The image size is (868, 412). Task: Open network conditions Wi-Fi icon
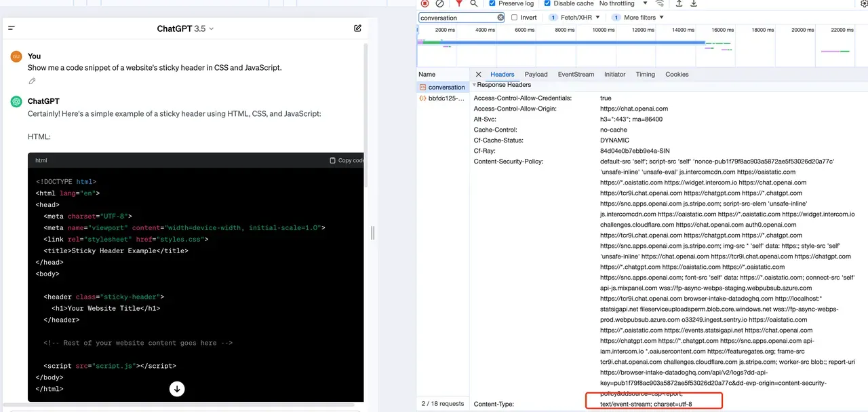[x=659, y=3]
